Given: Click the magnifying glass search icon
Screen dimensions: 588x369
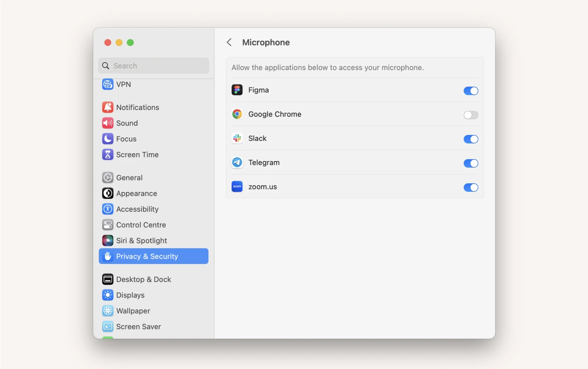Looking at the screenshot, I should (106, 66).
